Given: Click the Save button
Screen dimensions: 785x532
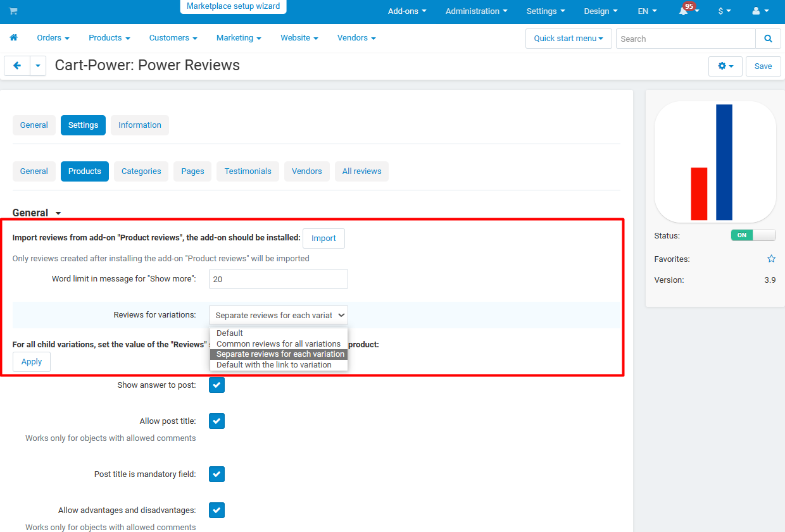Looking at the screenshot, I should [x=763, y=66].
